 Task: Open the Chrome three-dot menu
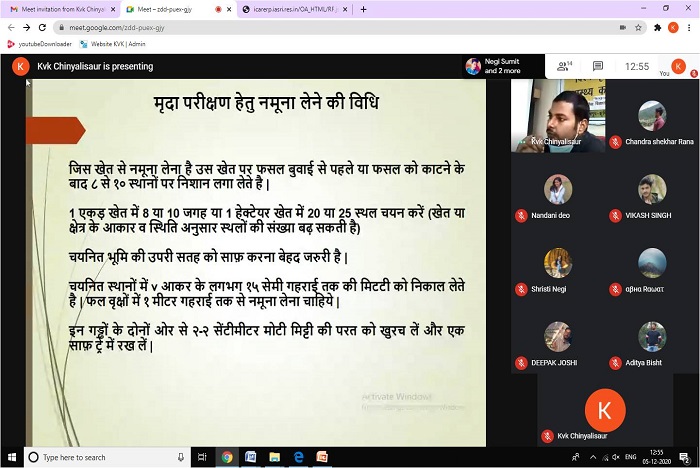(x=689, y=27)
